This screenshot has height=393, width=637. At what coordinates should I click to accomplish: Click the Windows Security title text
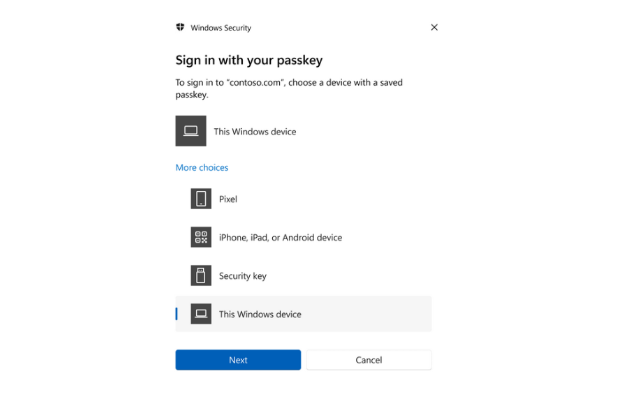[221, 28]
